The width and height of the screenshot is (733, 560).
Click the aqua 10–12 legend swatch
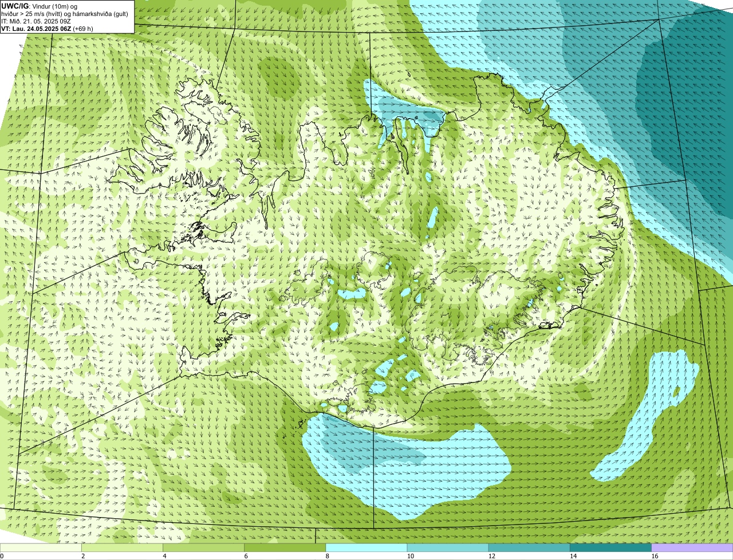tap(448, 548)
